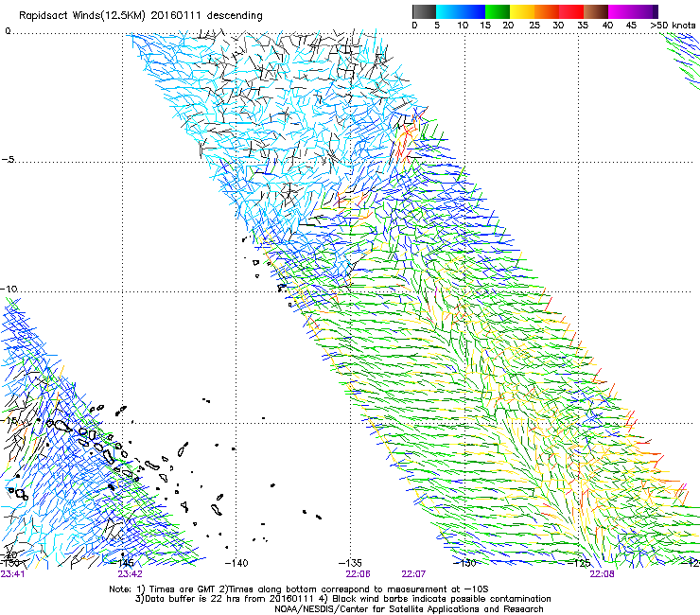700x615 pixels.
Task: Click the dark purple 45-50 knots legend segment
Action: pyautogui.click(x=645, y=11)
